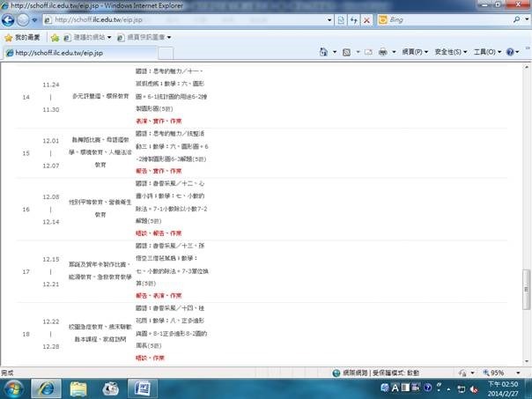Open 我的最愛 favorites panel
The image size is (532, 399).
pos(23,37)
